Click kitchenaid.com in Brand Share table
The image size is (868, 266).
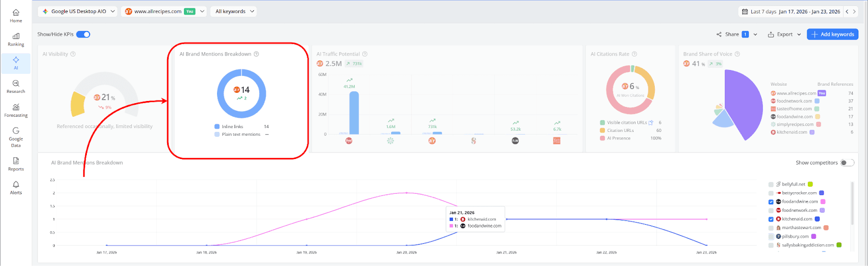pos(792,132)
